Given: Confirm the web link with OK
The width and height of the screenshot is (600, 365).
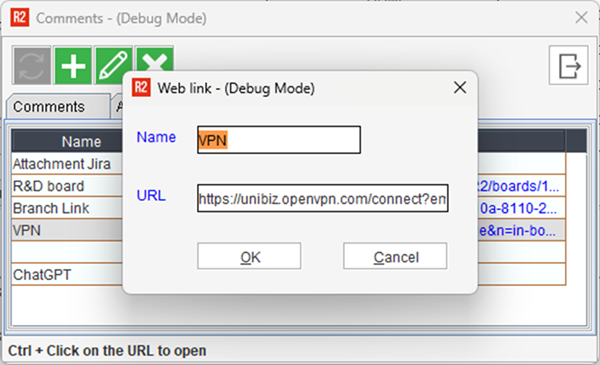Looking at the screenshot, I should coord(249,256).
